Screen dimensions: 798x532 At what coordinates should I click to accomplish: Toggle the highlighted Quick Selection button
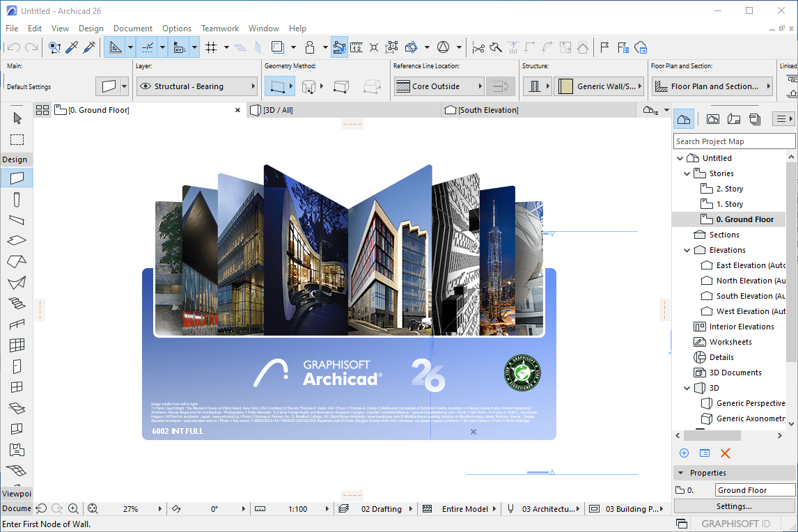[339, 48]
